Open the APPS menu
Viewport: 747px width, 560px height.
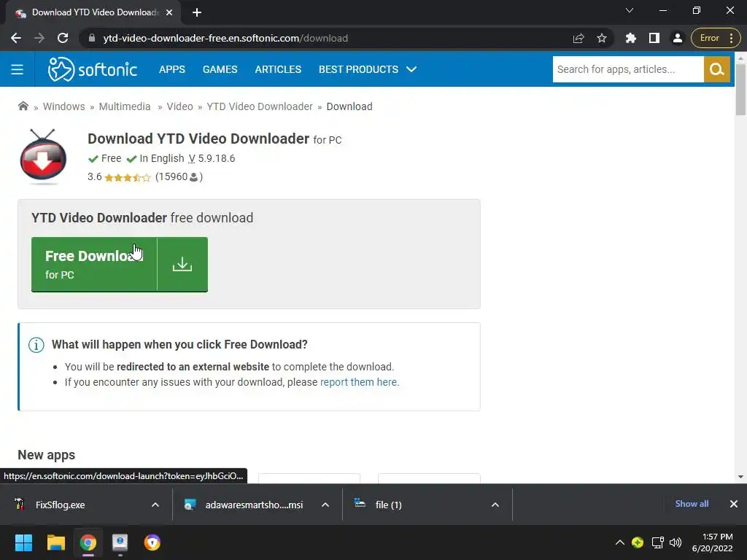[x=172, y=69]
